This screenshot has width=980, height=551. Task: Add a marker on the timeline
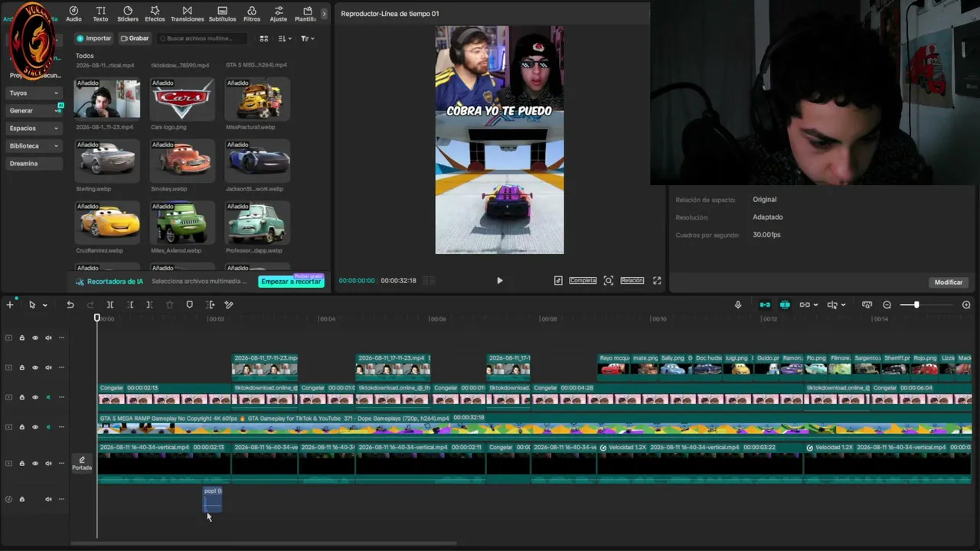[190, 305]
